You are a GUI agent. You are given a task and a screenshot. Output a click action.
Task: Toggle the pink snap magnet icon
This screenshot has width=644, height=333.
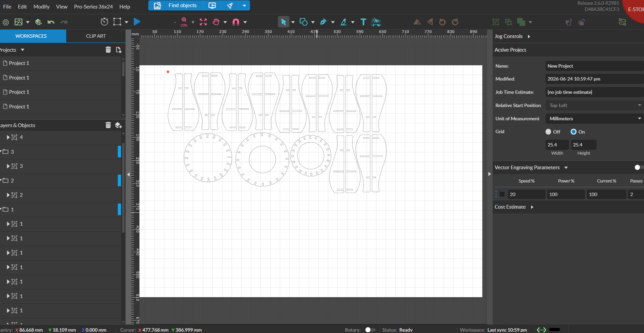point(236,22)
